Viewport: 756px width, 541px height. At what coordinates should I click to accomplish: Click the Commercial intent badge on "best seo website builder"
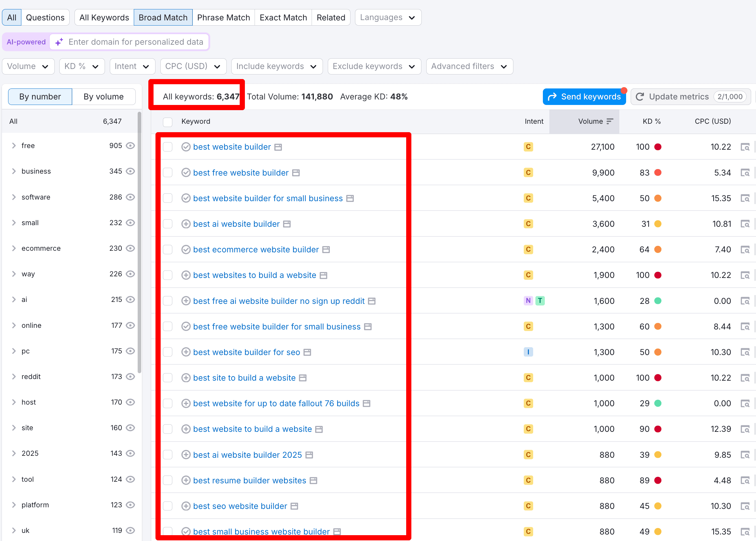(529, 506)
